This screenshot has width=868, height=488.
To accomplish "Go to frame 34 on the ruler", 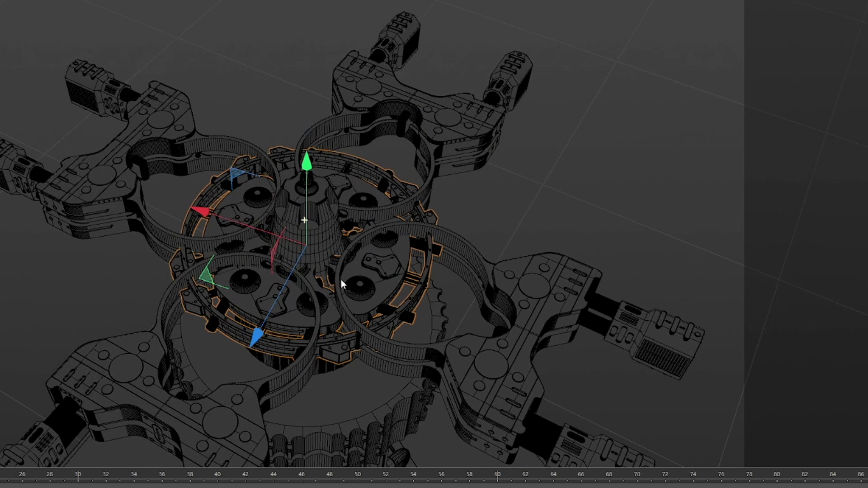I will coord(134,474).
